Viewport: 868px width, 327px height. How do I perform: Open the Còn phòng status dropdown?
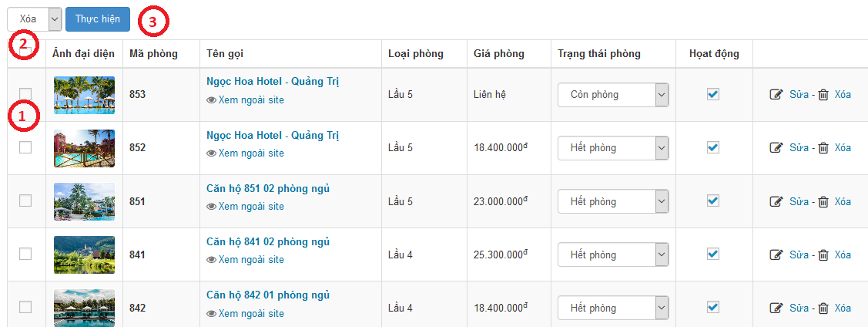pyautogui.click(x=612, y=95)
